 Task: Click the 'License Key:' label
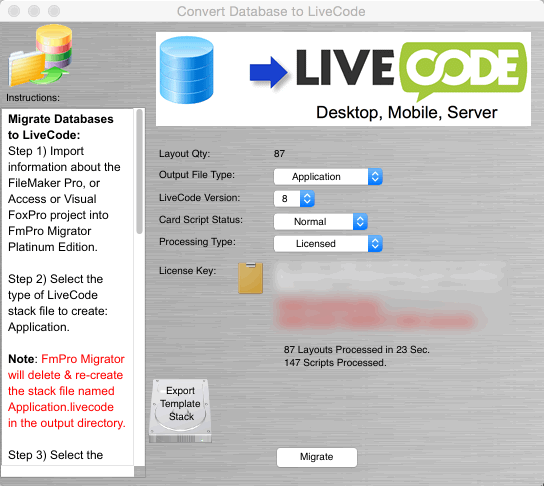point(187,271)
